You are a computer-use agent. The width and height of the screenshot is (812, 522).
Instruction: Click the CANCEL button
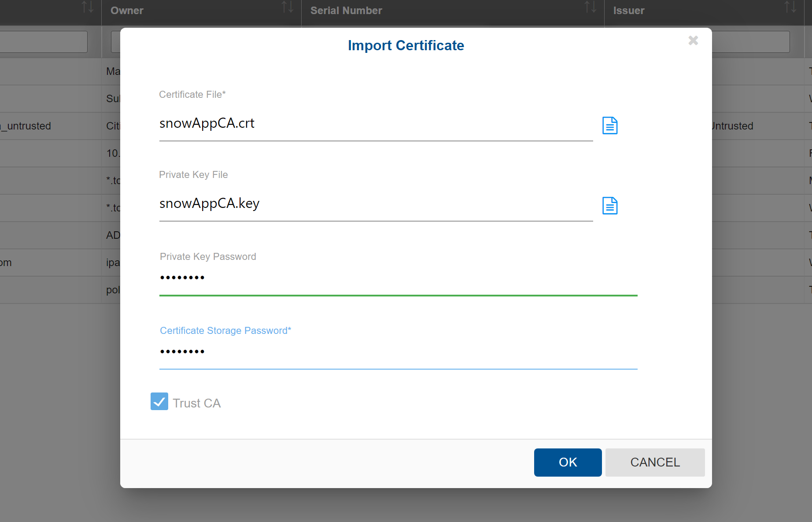[655, 462]
